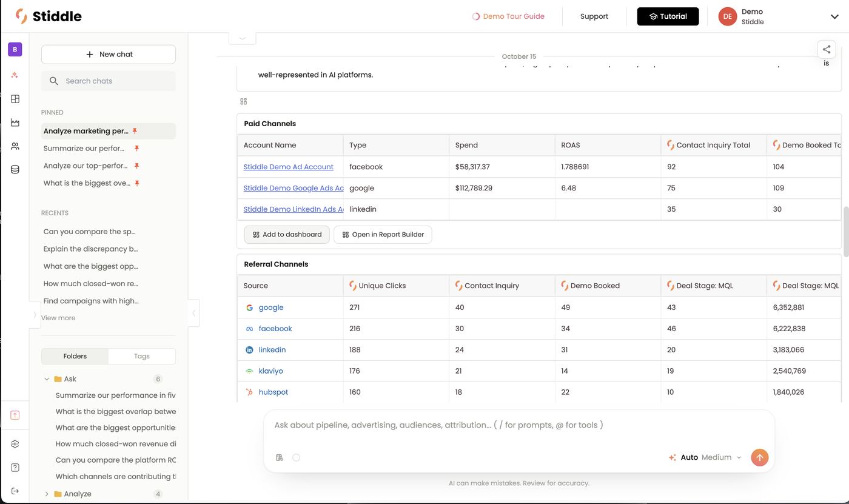Click the small grid icon above Paid Channels
Image resolution: width=849 pixels, height=504 pixels.
(244, 101)
